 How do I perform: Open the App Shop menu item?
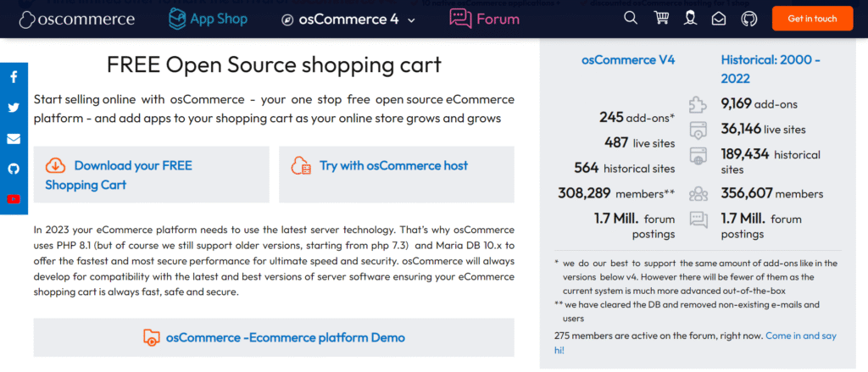(x=208, y=18)
